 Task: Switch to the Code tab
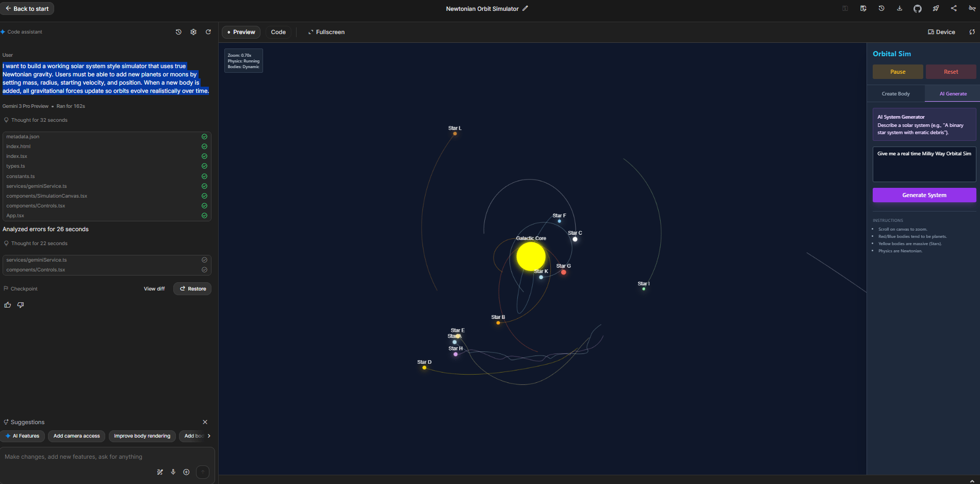click(x=278, y=31)
